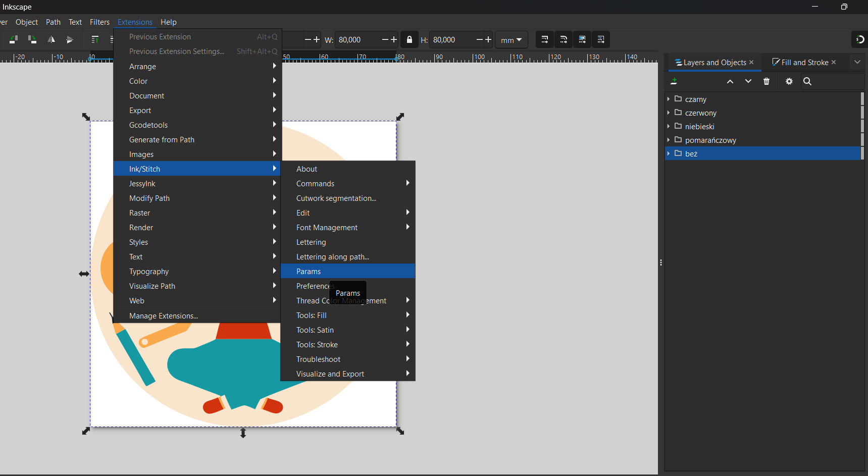
Task: Expand the beż layer
Action: (x=669, y=153)
